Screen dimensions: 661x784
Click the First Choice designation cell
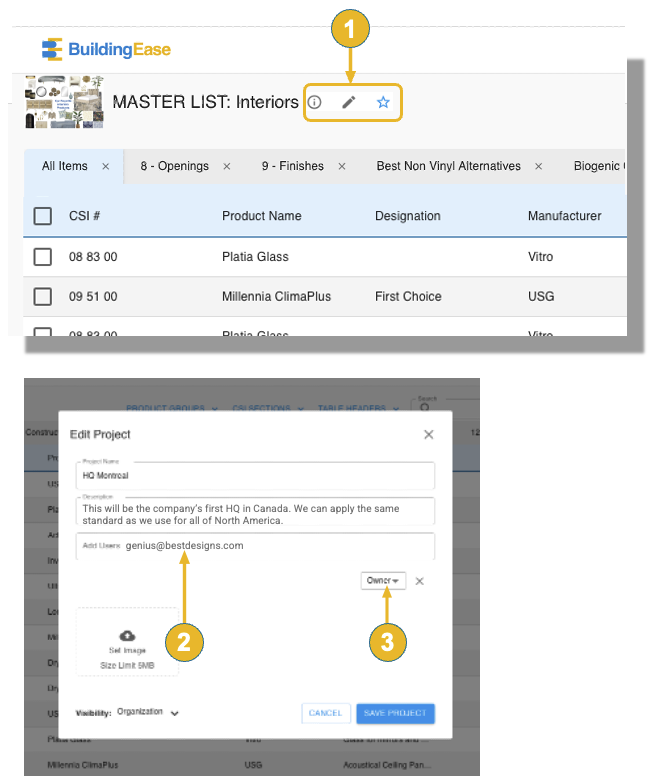tap(408, 296)
